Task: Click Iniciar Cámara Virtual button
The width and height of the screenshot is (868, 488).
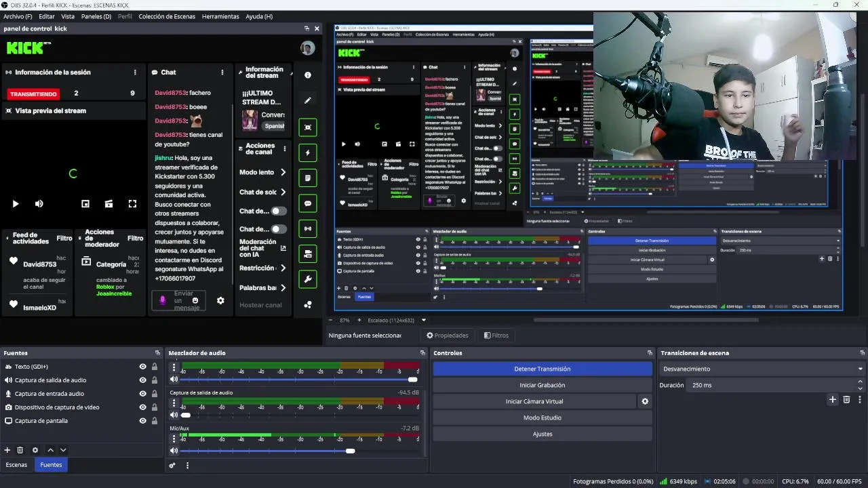Action: pos(534,401)
